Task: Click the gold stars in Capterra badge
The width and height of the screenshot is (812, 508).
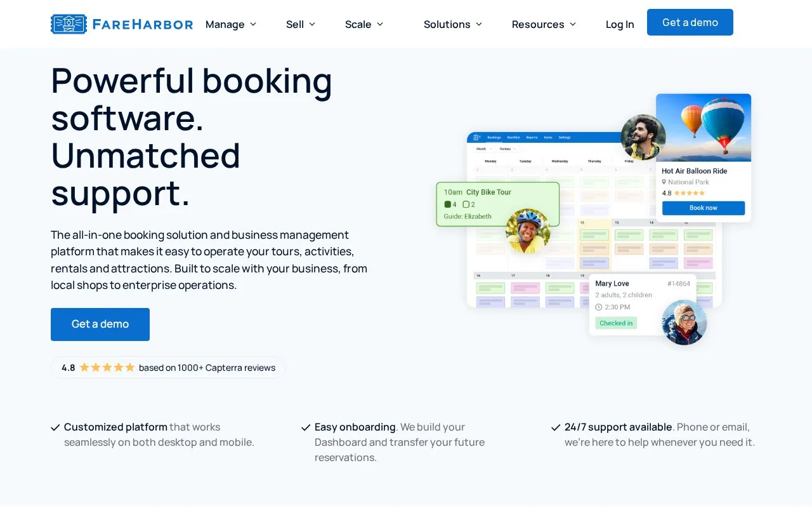Action: tap(107, 367)
